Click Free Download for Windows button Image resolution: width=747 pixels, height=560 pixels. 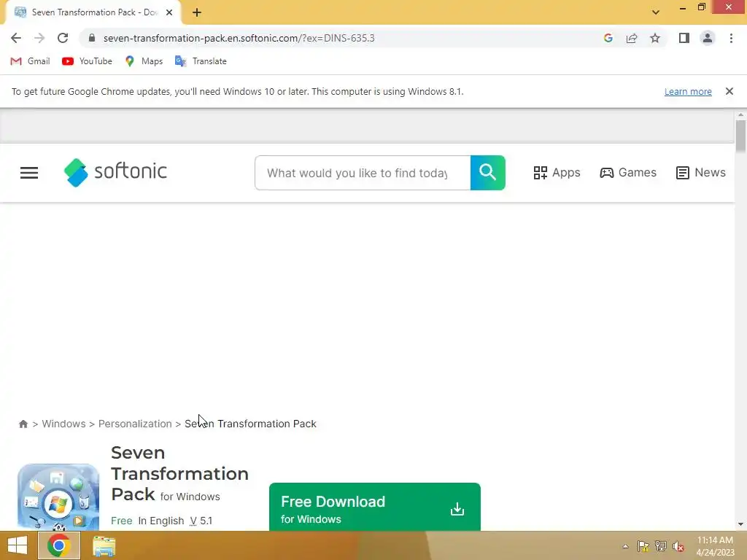[x=375, y=507]
